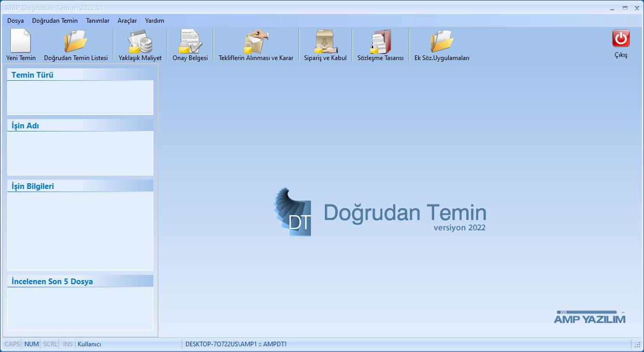Screen dimensions: 644x352
Task: Open the Onay Belgesi document
Action: (x=190, y=46)
